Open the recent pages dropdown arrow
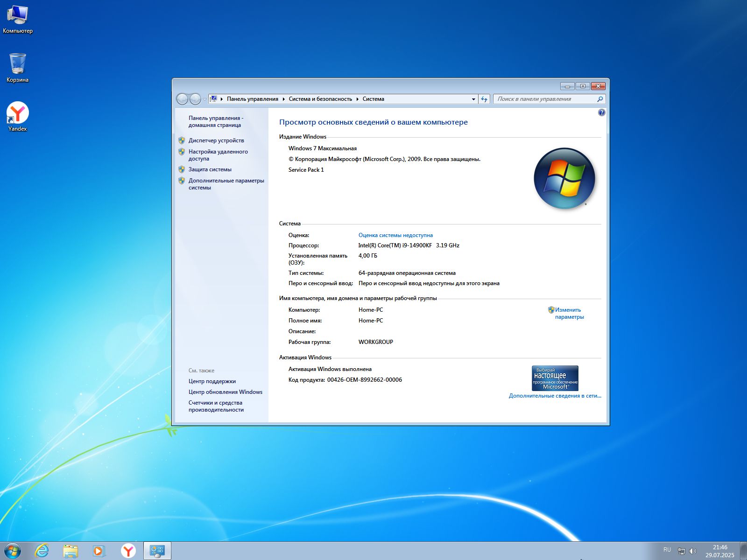The image size is (747, 560). click(x=204, y=99)
